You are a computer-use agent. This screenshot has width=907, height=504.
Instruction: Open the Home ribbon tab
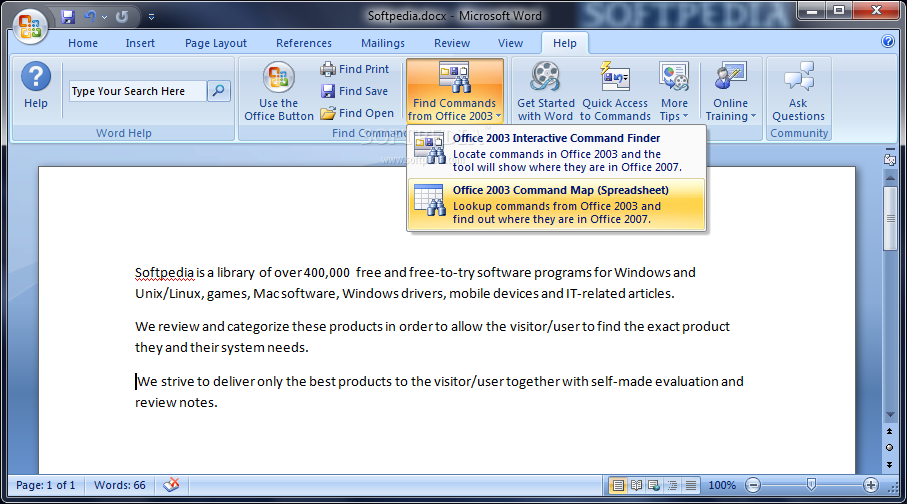point(83,43)
